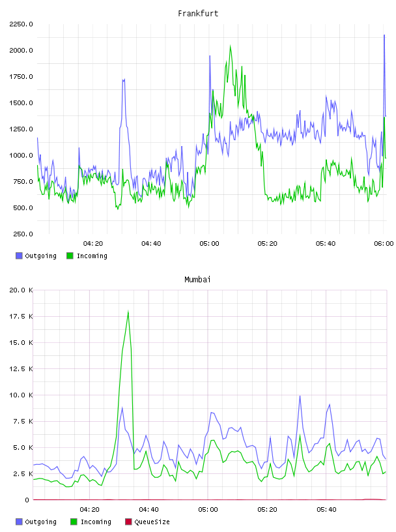Screen dimensions: 396x532
Task: Click the 2.5 K y-axis label on Mumbai chart
Action: click(x=23, y=474)
